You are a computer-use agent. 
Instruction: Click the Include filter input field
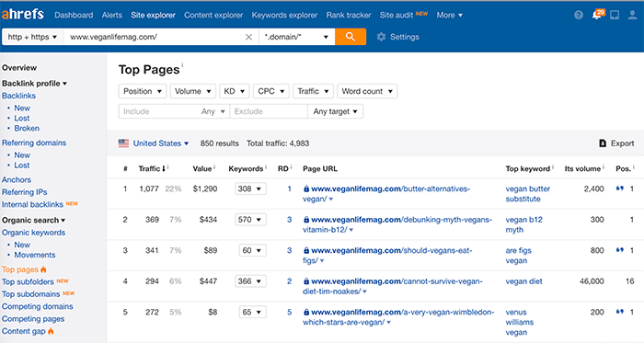[158, 111]
